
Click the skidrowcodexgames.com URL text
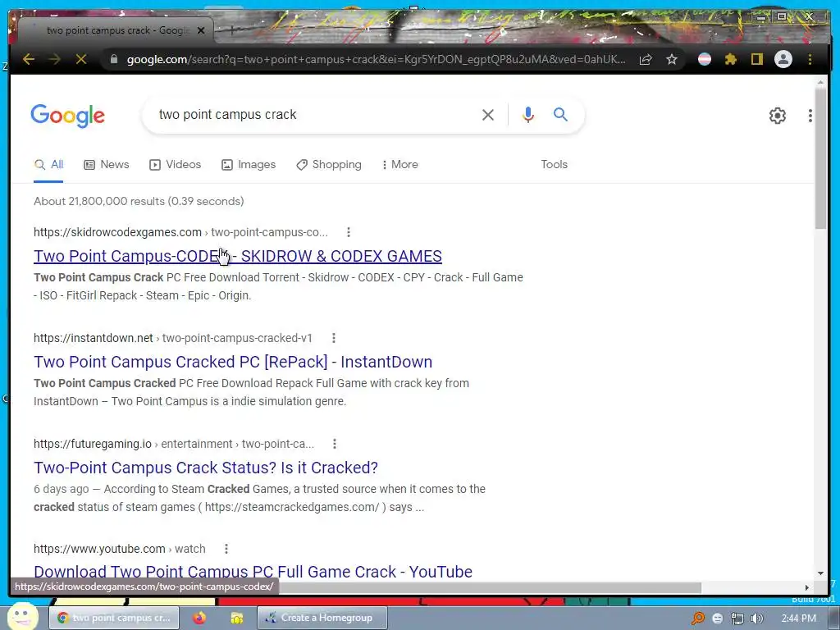pos(117,232)
